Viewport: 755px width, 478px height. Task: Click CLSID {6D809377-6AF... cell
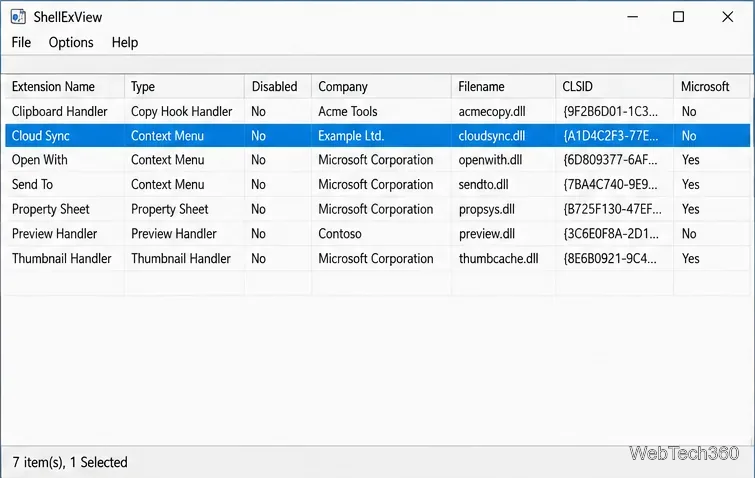610,160
